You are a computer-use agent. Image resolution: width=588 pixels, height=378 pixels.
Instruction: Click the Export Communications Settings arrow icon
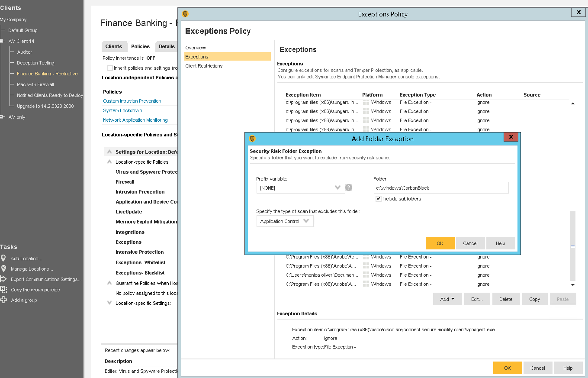click(x=3, y=279)
